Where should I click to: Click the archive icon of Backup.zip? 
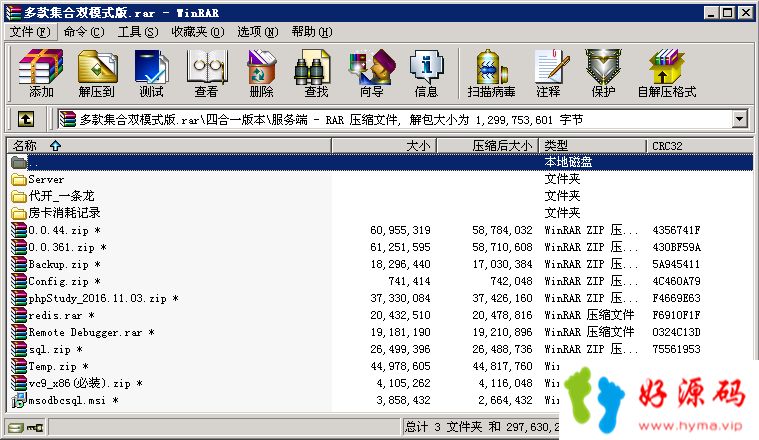(x=19, y=264)
